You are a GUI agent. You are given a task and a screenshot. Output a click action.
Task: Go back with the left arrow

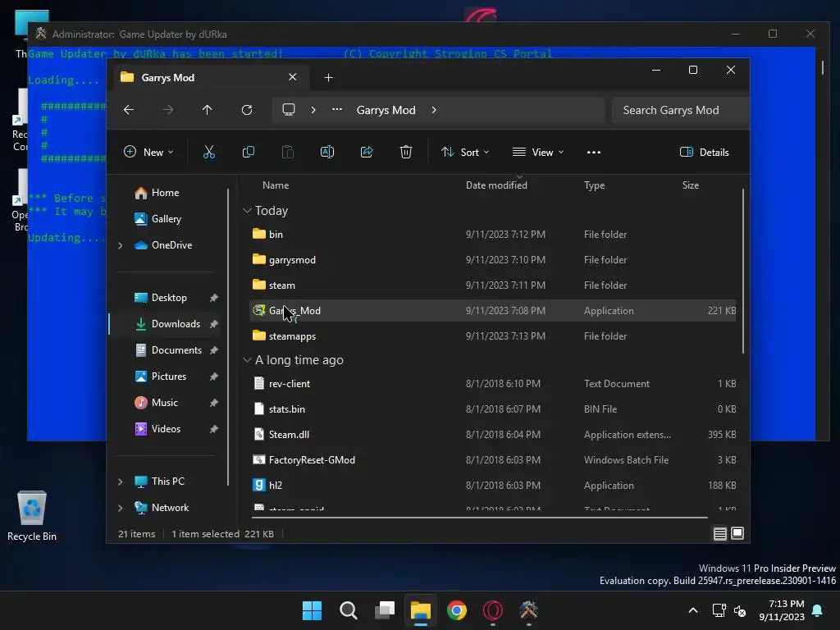point(129,110)
